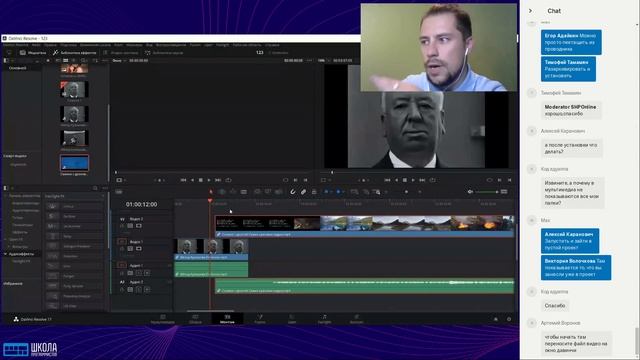Disable the Video 1 track

click(139, 249)
